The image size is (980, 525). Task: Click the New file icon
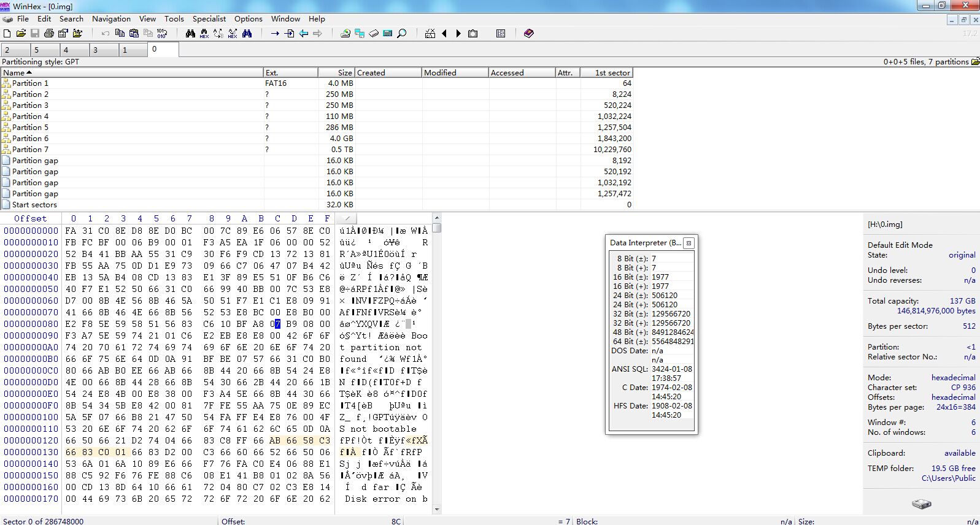click(7, 33)
